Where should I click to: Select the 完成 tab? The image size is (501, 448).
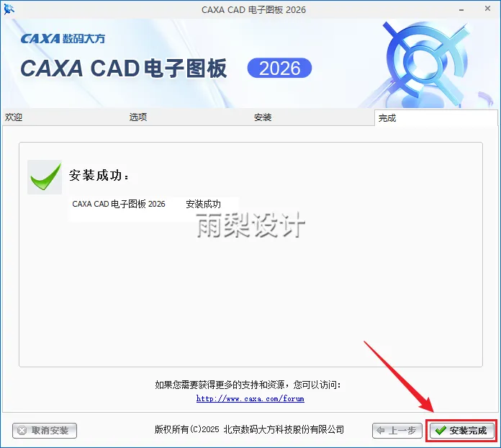click(x=387, y=118)
